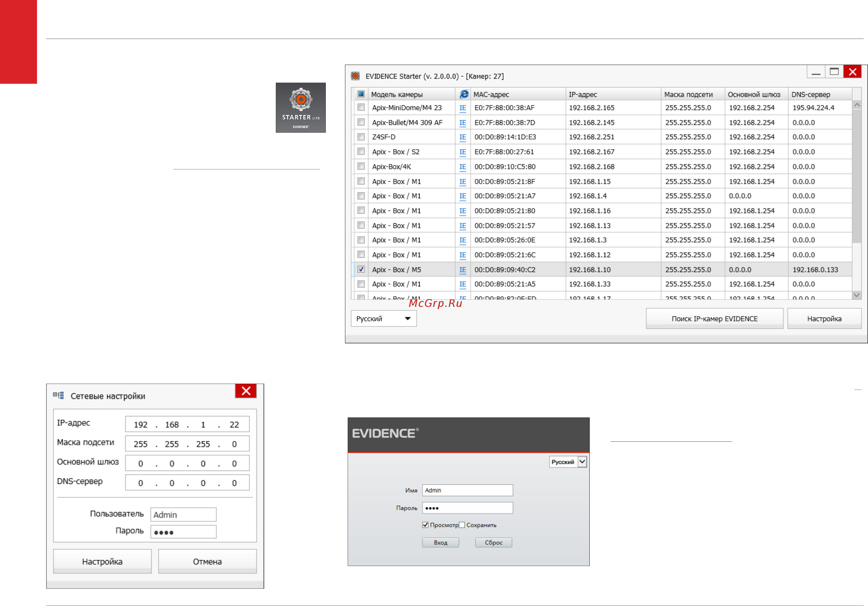Click Отмена in network settings dialog
868x606 pixels.
click(x=207, y=561)
